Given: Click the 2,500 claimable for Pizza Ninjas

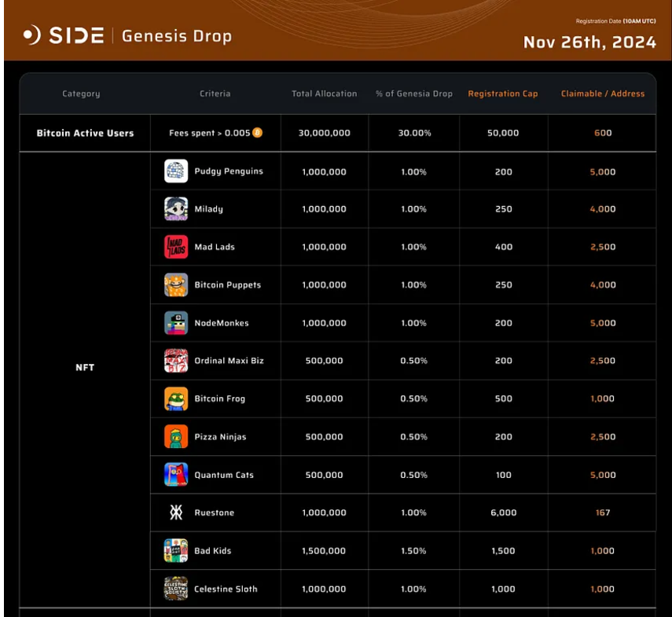Looking at the screenshot, I should pyautogui.click(x=603, y=436).
